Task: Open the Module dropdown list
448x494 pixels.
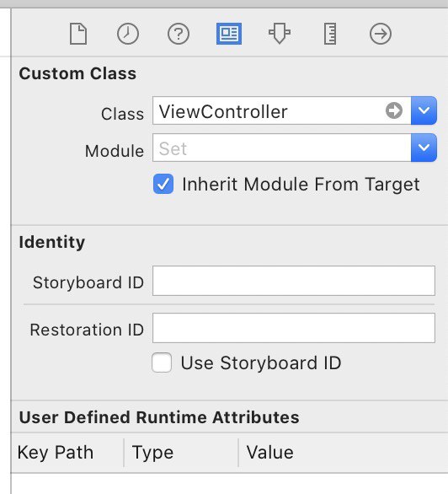Action: [x=424, y=148]
